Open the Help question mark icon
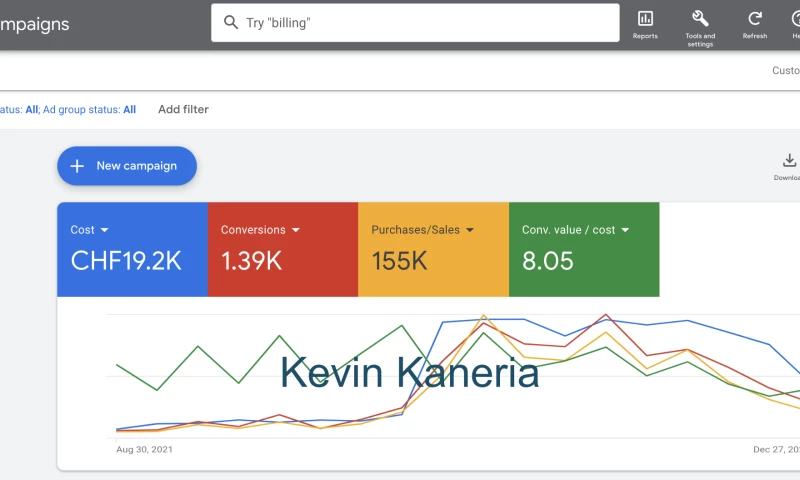Image resolution: width=800 pixels, height=480 pixels. click(794, 18)
